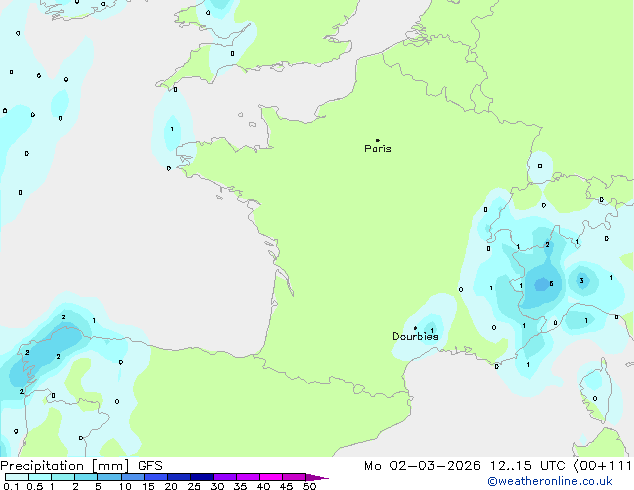Click the 40–45 mm legend color swatch
Viewport: 634px width, 490px height.
click(x=271, y=477)
